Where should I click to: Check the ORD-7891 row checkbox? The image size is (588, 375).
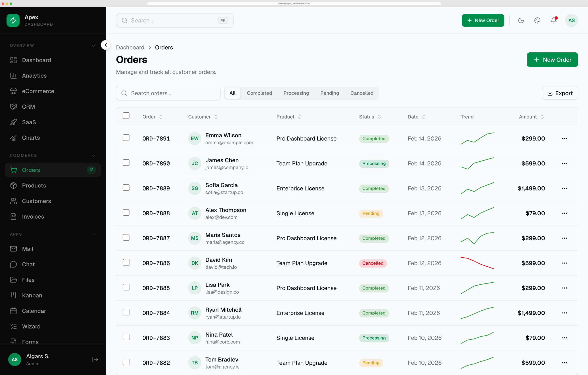tap(126, 138)
